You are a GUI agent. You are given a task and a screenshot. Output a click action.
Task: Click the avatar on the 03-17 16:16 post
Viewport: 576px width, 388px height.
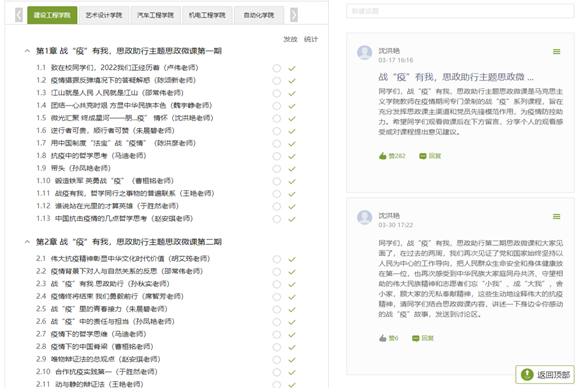(x=364, y=53)
